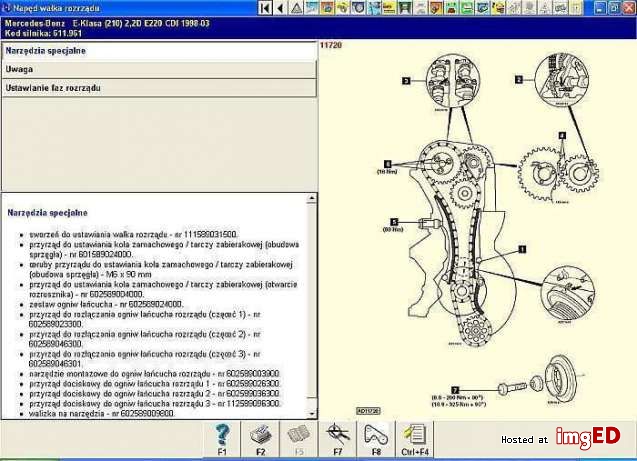Open help with the F1 question mark
Image resolution: width=637 pixels, height=461 pixels.
(x=222, y=439)
